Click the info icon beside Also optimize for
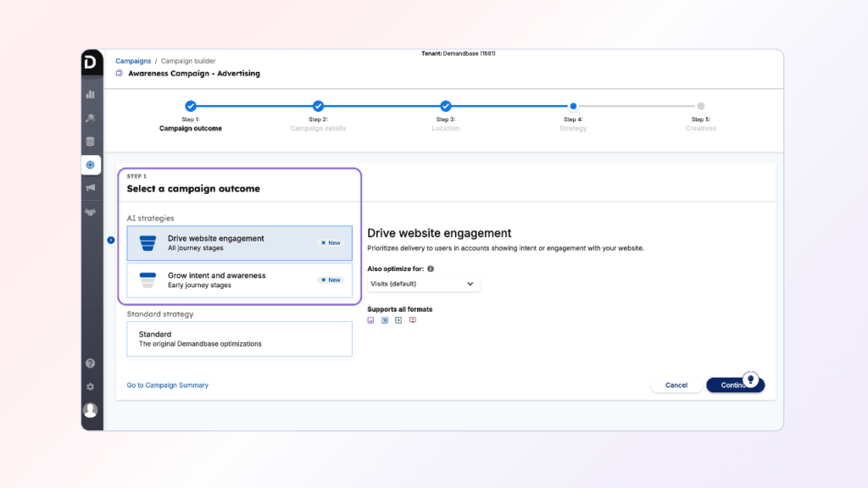Screen dimensions: 868x488 pos(431,269)
